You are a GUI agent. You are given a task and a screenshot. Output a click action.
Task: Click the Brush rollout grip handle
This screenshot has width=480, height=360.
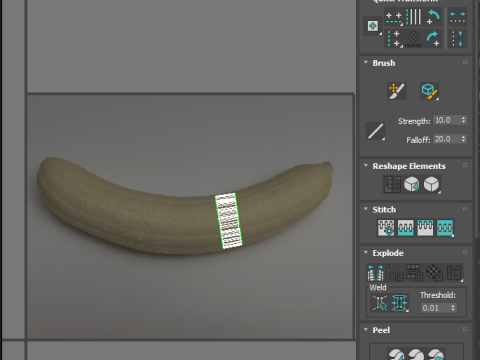(x=465, y=62)
